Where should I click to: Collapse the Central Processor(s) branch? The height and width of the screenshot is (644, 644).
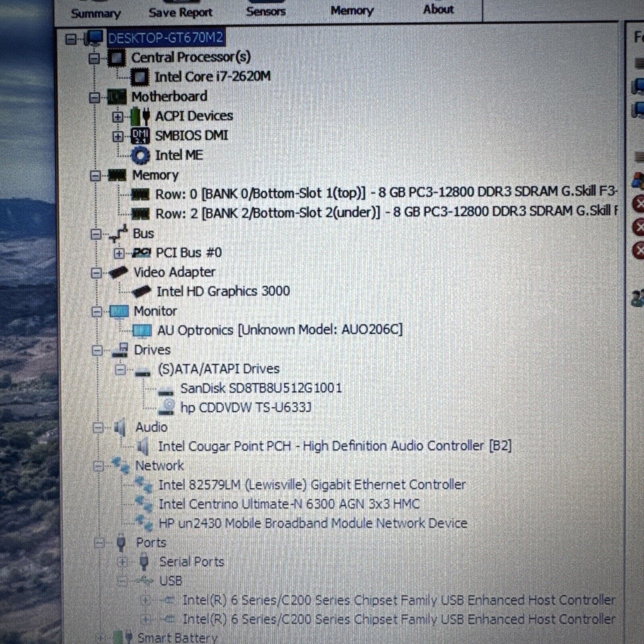tap(94, 58)
